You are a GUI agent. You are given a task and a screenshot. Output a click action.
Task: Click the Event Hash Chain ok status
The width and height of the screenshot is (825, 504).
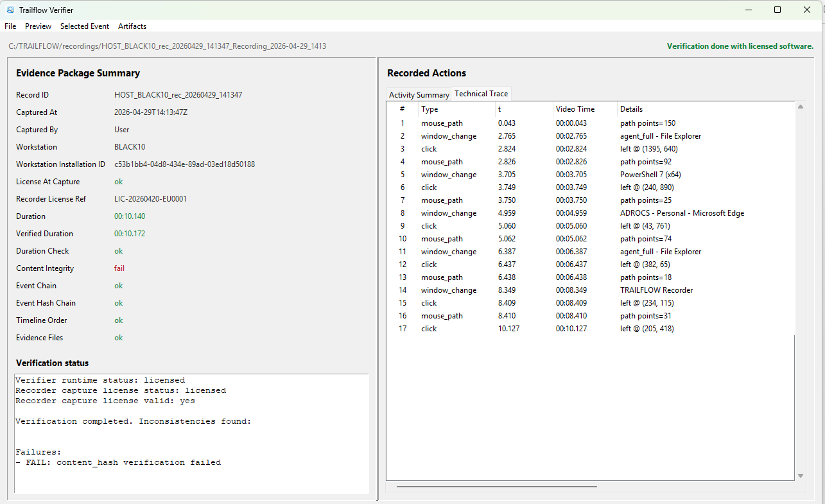coord(119,303)
